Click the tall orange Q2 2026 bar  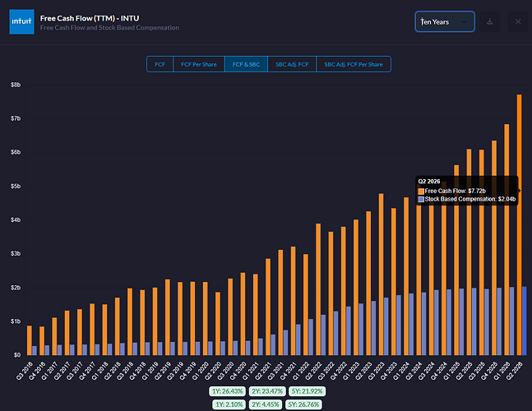click(x=519, y=225)
